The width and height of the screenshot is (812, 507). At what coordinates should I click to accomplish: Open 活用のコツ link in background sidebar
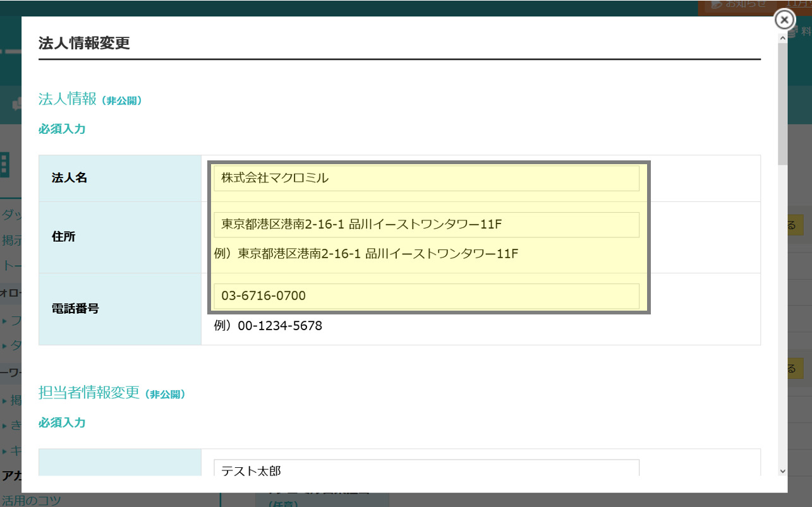click(x=32, y=501)
